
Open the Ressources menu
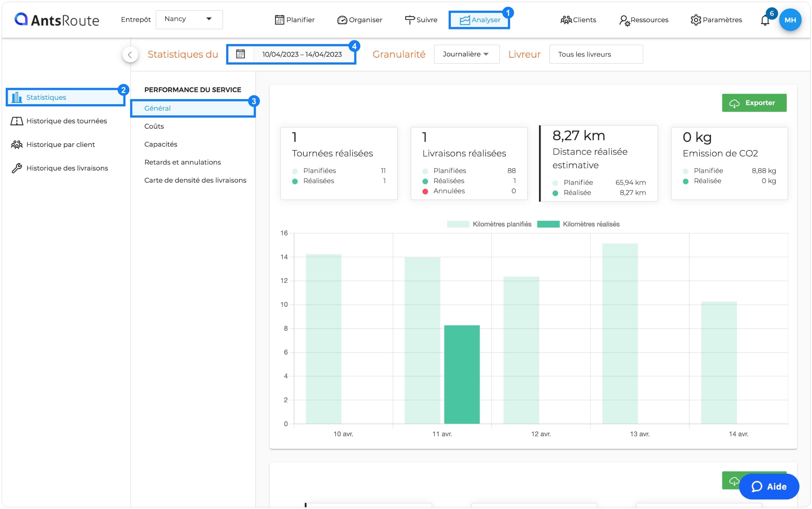pyautogui.click(x=643, y=20)
